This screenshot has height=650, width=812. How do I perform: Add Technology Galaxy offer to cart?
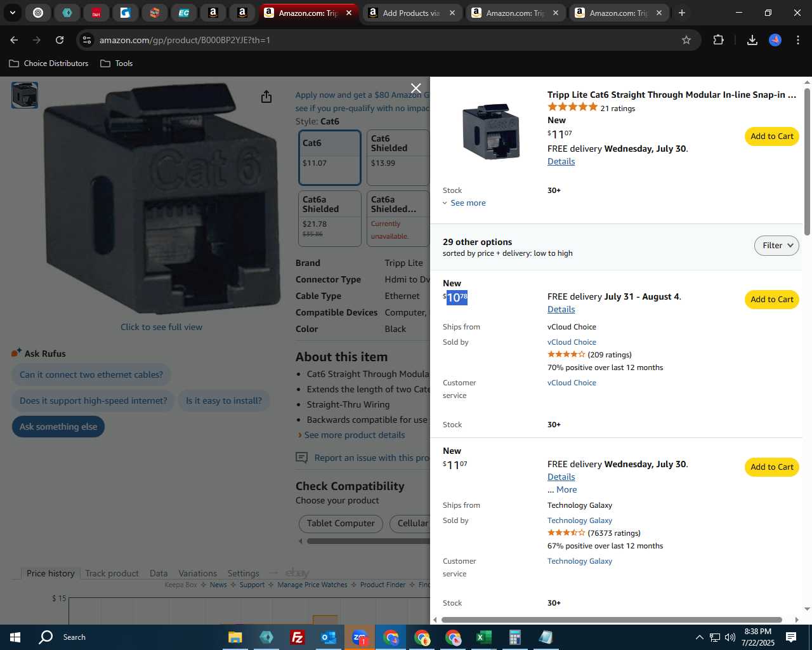click(x=772, y=467)
